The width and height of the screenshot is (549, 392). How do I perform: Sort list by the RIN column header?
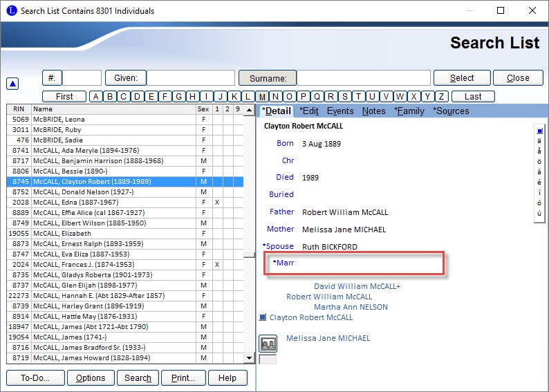click(x=19, y=109)
